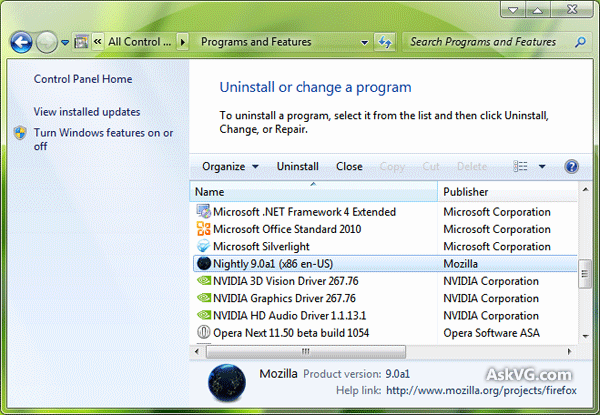This screenshot has height=415, width=600.
Task: Click the Back navigation arrow button
Action: coord(21,42)
